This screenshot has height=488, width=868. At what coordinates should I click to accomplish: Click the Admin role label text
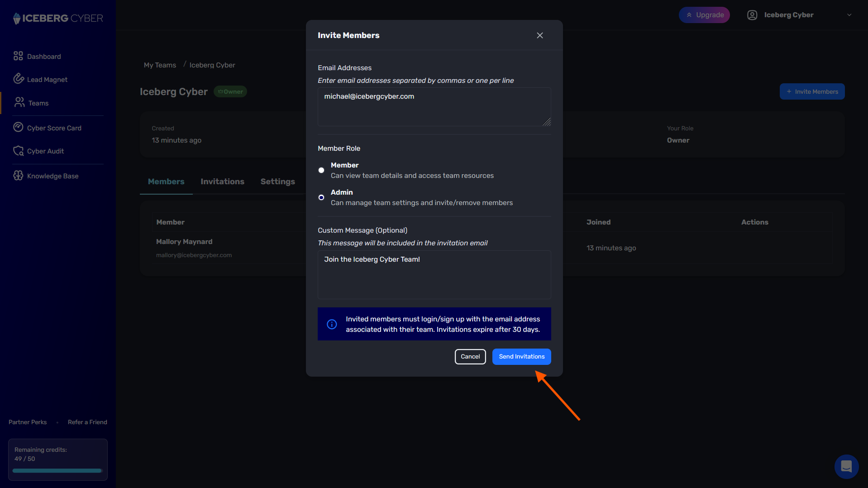[x=342, y=192]
